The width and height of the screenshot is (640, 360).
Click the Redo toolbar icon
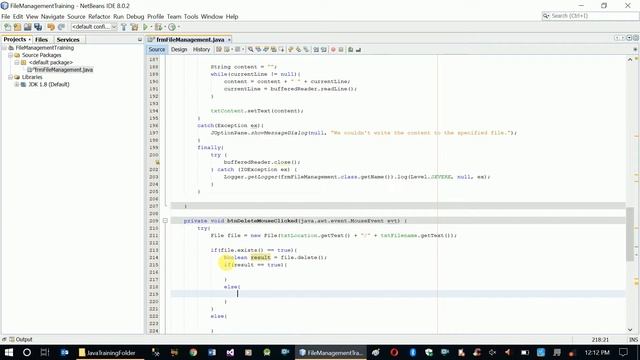tap(61, 27)
